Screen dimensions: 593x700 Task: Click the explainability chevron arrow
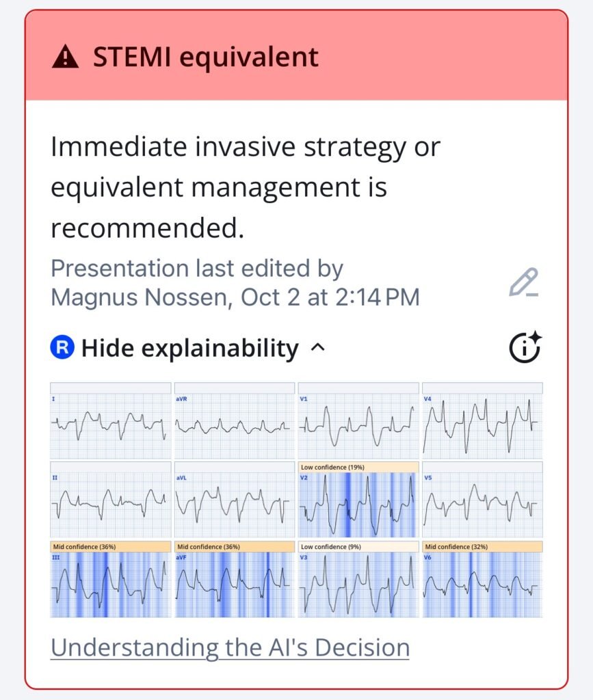318,348
